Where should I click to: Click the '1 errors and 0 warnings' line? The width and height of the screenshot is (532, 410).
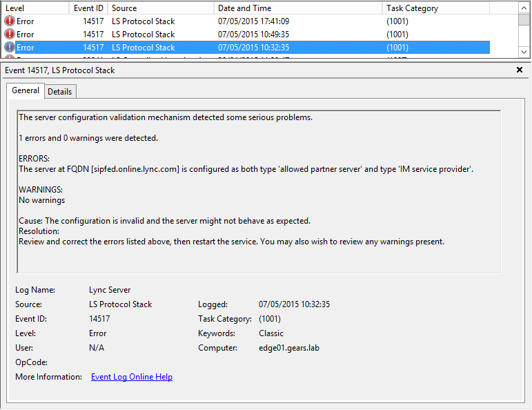[88, 138]
